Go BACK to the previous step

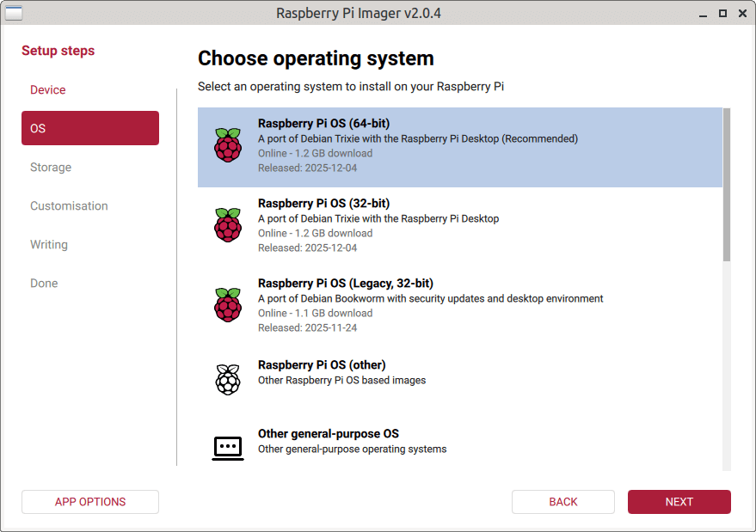pos(563,502)
